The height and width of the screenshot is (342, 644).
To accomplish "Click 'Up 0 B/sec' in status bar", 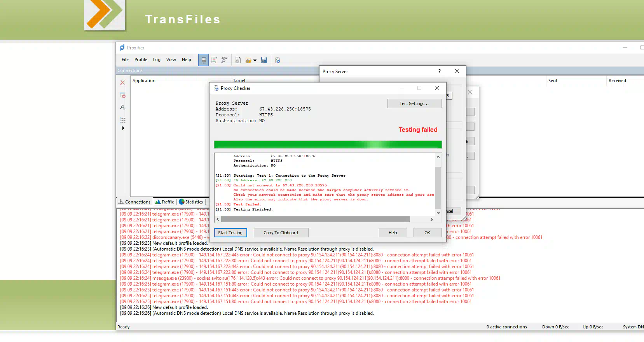I will click(593, 327).
